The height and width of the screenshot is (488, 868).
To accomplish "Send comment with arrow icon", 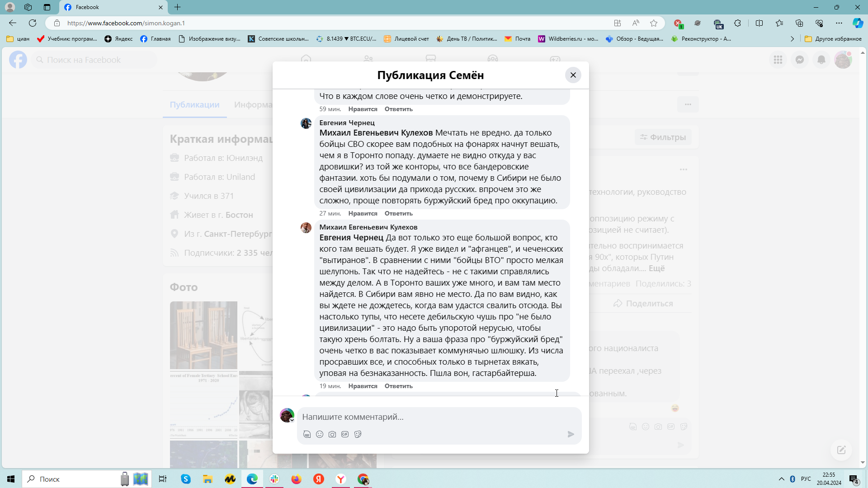I will [571, 434].
